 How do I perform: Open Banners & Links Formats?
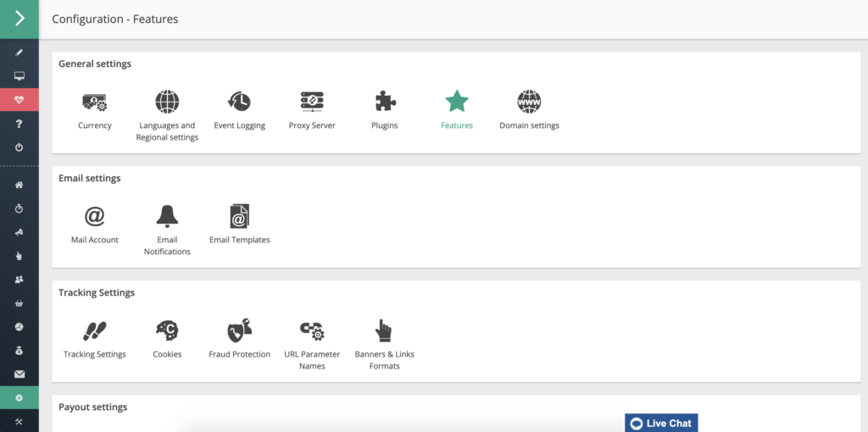pyautogui.click(x=385, y=331)
